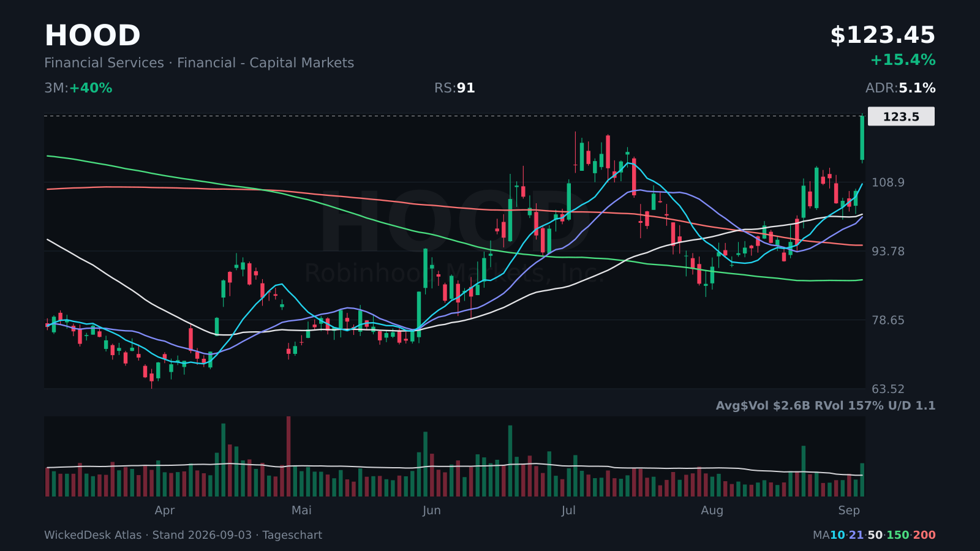Click the MA 50 legend entry
This screenshot has height=551, width=980.
[x=875, y=535]
